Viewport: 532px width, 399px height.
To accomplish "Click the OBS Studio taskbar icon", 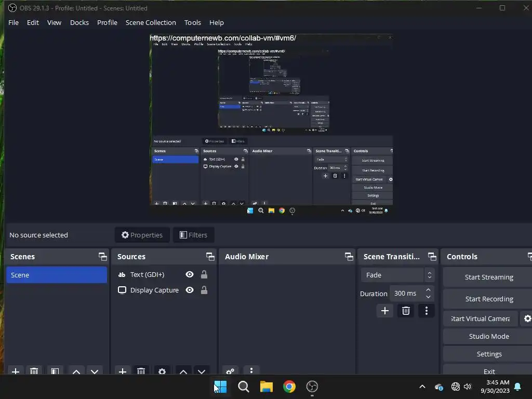I will pyautogui.click(x=312, y=387).
